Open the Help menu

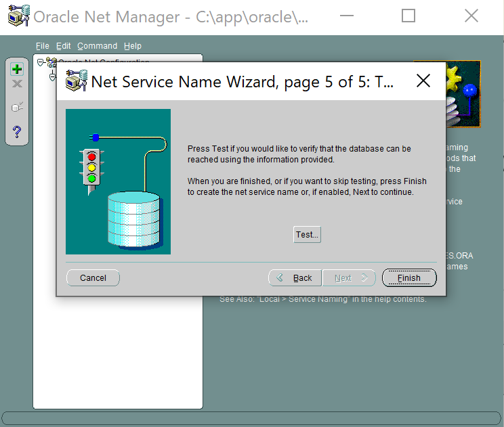tap(133, 46)
